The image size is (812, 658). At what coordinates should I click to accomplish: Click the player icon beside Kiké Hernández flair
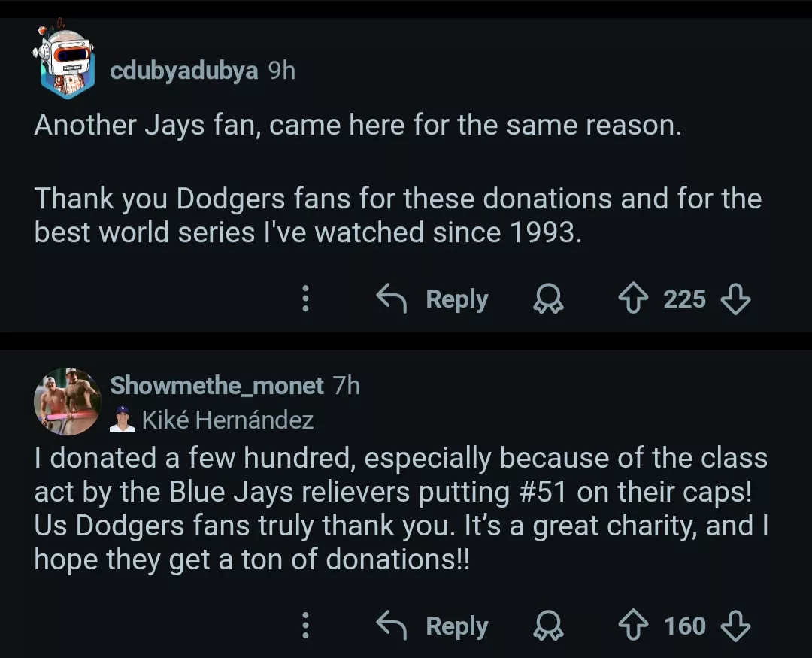coord(122,420)
